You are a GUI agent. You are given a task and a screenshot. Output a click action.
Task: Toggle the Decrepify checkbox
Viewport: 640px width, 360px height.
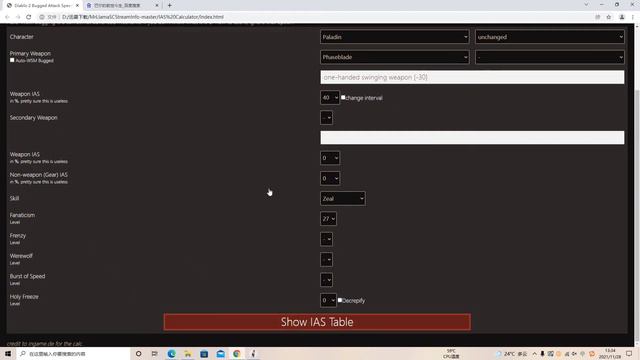click(x=340, y=300)
